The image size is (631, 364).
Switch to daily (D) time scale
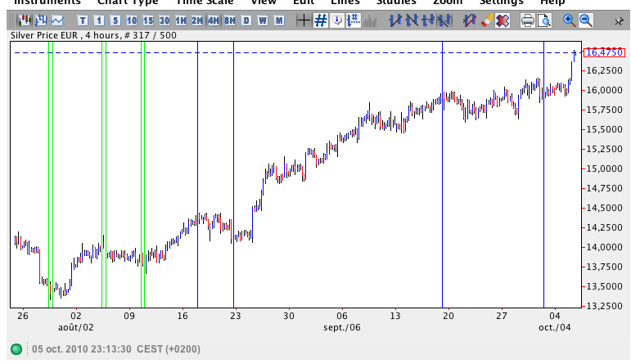click(x=246, y=20)
